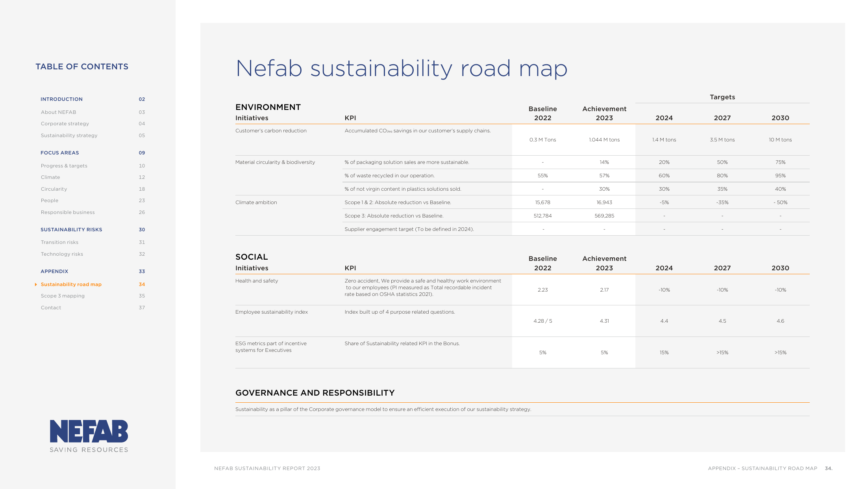Viewport: 868px width, 489px height.
Task: Click the Targets column group header
Action: pyautogui.click(x=722, y=97)
